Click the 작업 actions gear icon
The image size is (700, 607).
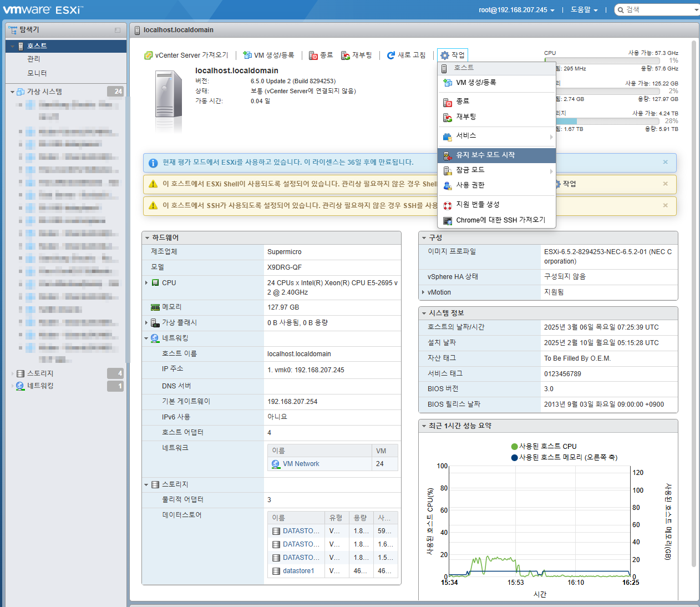tap(444, 55)
